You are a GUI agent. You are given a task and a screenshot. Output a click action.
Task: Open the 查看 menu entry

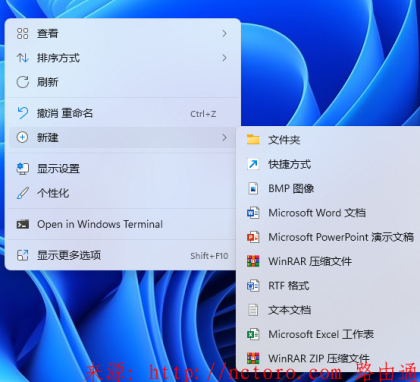coord(123,33)
